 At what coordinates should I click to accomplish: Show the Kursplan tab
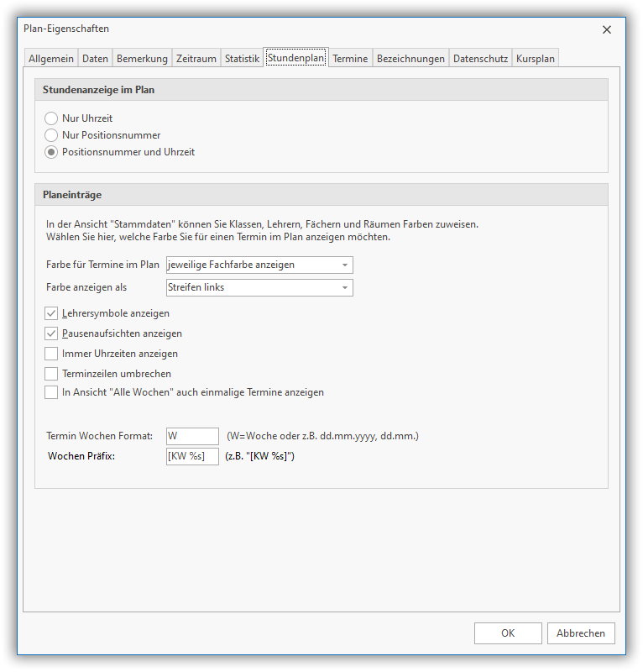point(535,59)
